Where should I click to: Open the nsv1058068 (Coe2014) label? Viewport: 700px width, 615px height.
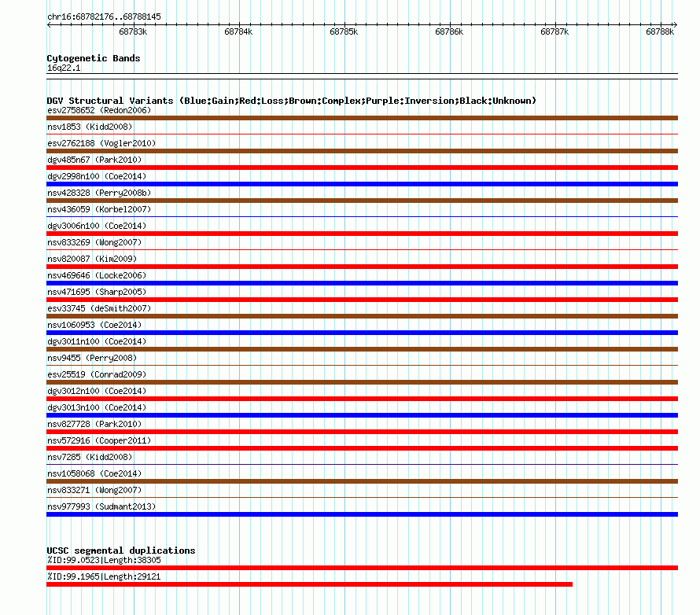pos(94,473)
